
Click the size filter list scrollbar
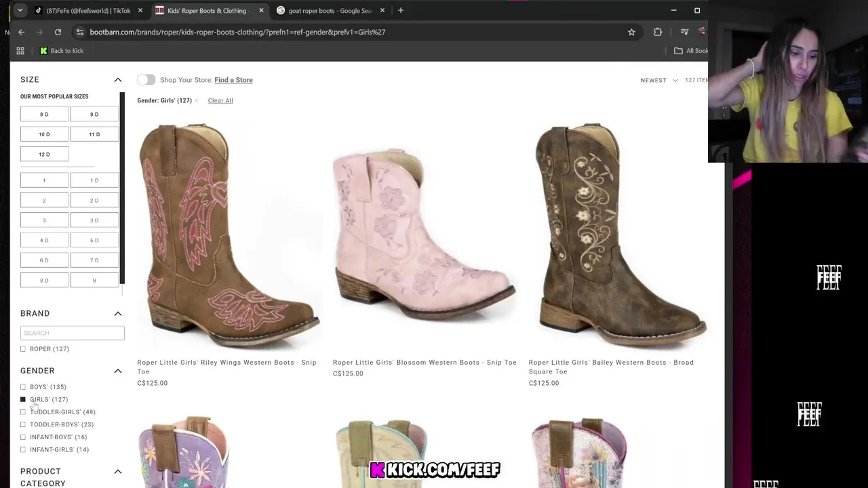[x=122, y=188]
